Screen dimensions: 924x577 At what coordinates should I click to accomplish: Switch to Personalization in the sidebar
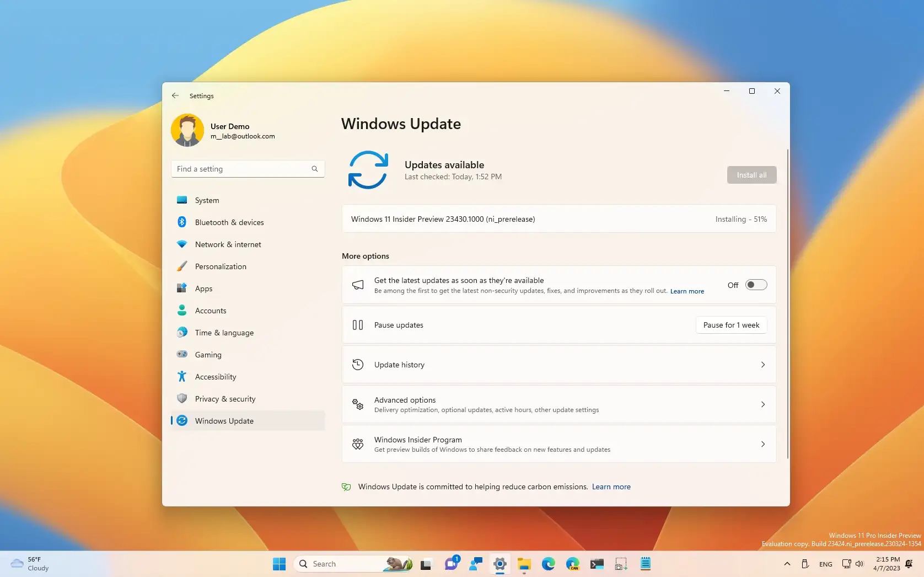[182, 266]
